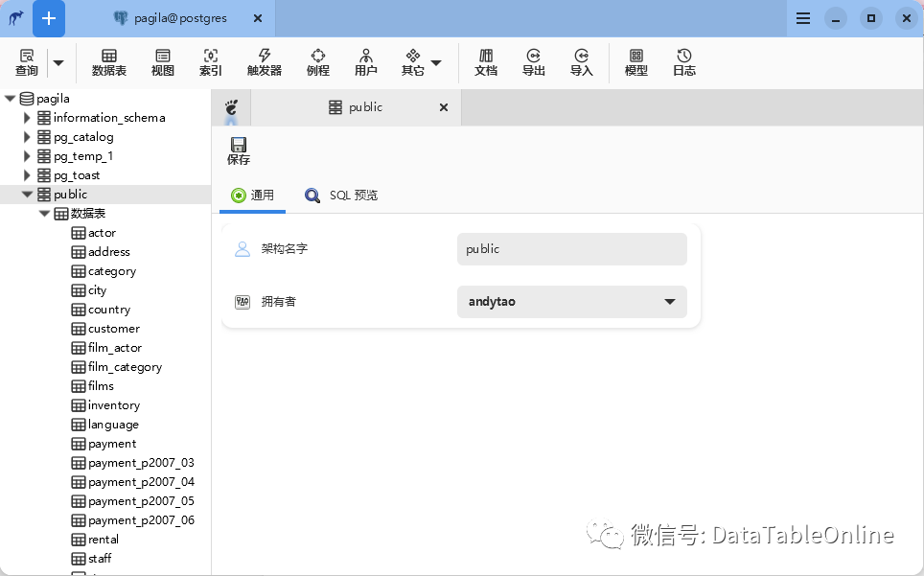The image size is (924, 576).
Task: Select the payment_p2007_06 table
Action: coord(141,520)
